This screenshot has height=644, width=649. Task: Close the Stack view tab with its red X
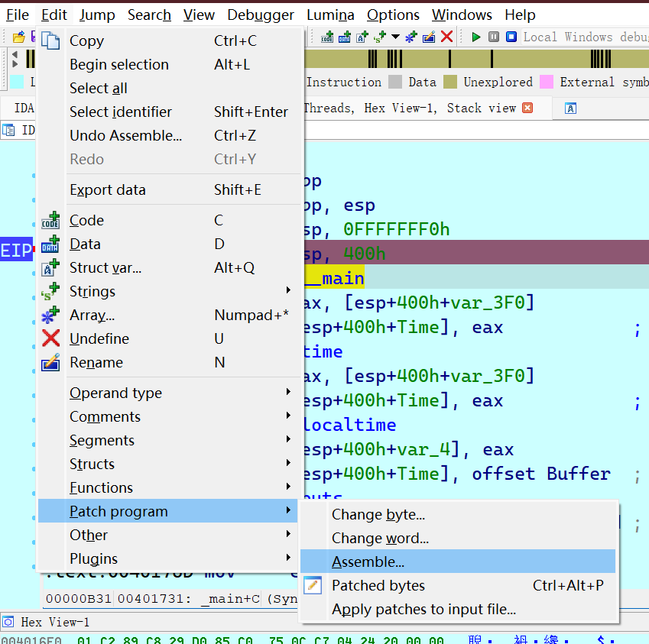click(527, 108)
